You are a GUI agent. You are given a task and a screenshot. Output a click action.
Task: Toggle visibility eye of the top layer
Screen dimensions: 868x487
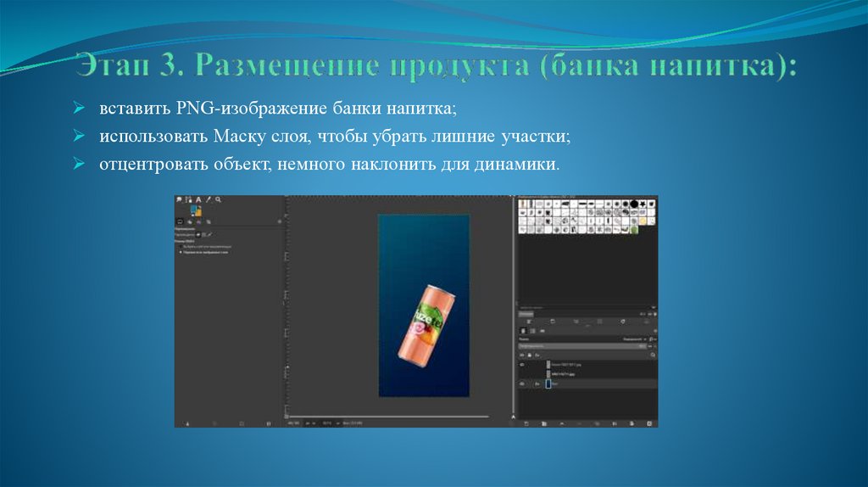tap(522, 365)
